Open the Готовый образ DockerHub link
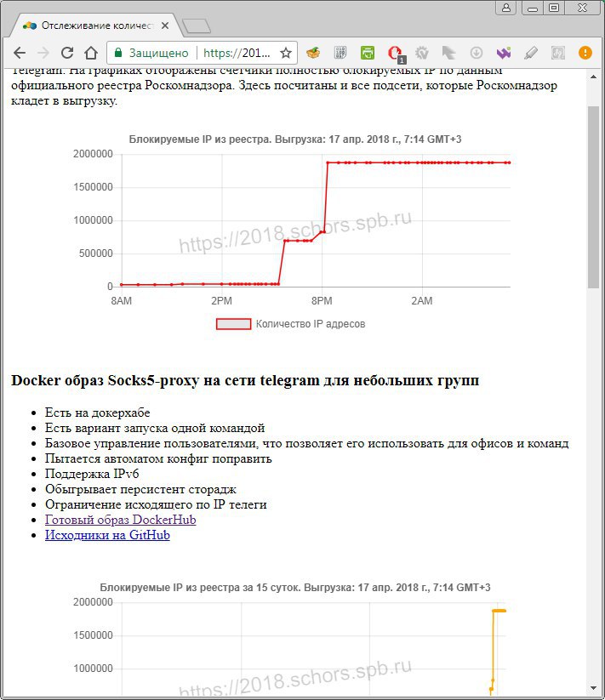This screenshot has width=605, height=700. (120, 520)
